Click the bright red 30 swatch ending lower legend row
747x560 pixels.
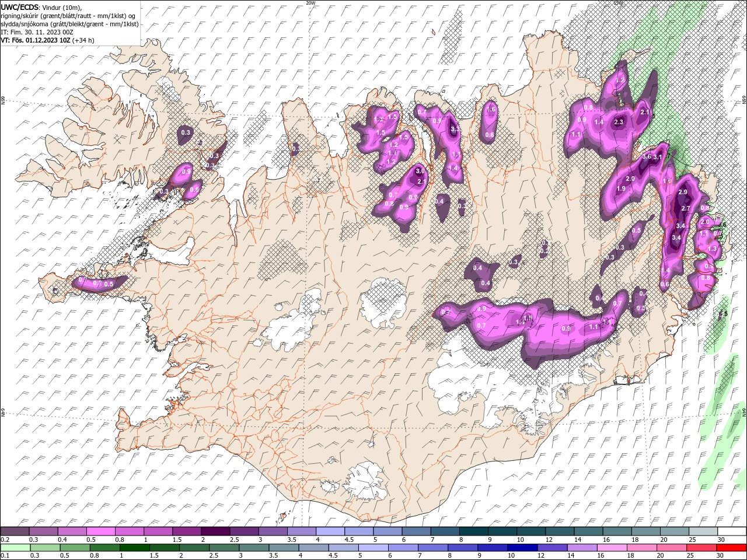(731, 548)
